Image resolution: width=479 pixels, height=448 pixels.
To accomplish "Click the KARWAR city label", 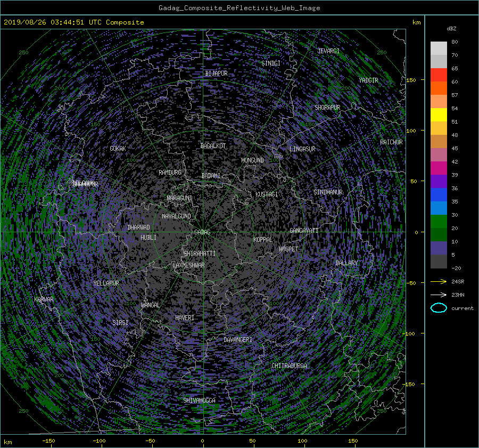I will point(44,299).
